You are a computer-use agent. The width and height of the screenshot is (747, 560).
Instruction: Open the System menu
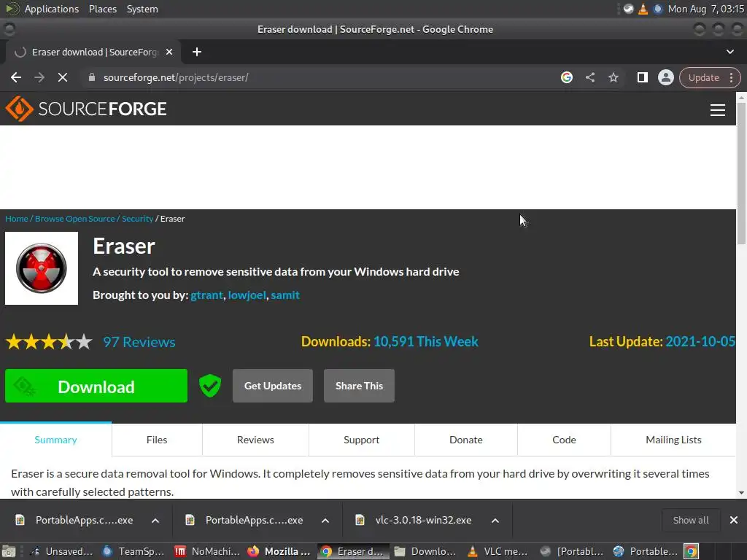tap(142, 9)
